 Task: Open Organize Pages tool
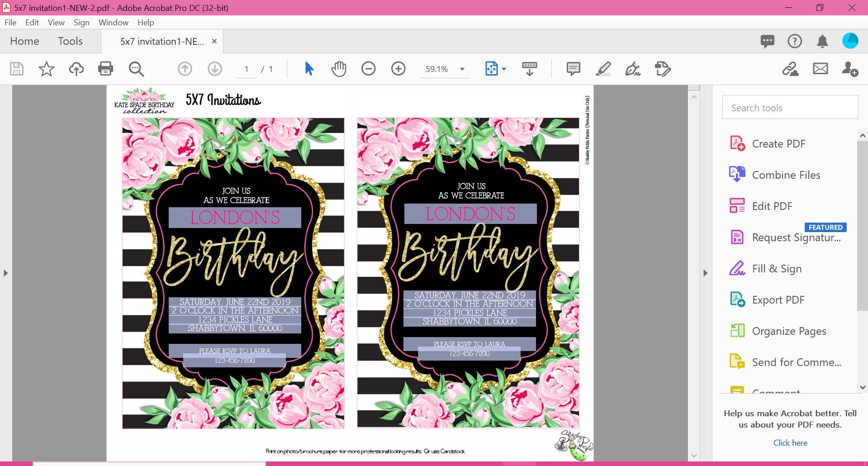pyautogui.click(x=788, y=331)
